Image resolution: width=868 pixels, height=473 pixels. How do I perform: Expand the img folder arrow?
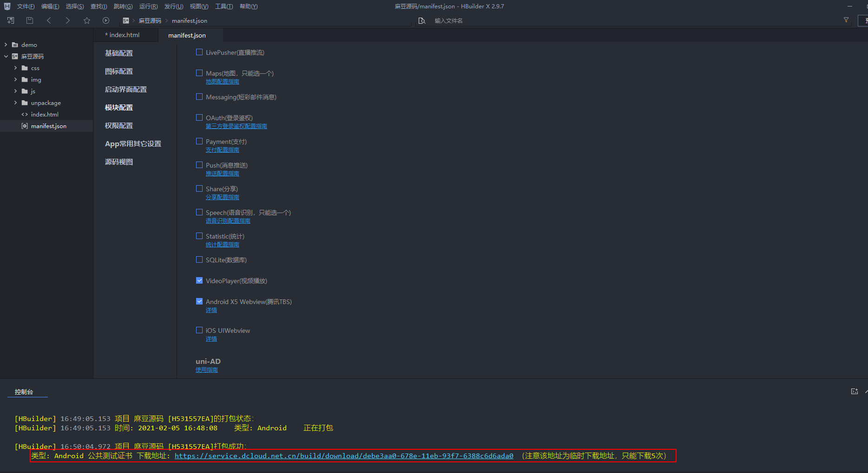15,79
